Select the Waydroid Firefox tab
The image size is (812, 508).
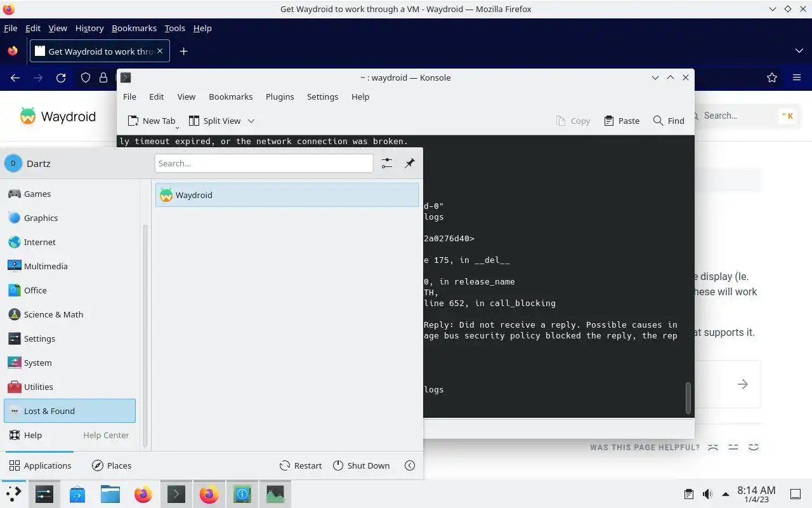point(100,51)
